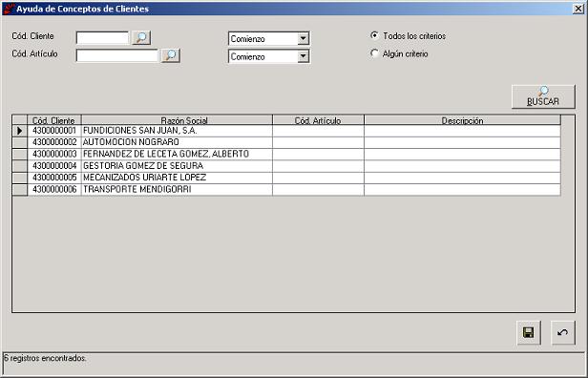Select the row indicator arrow of first record
The width and height of the screenshot is (588, 378).
click(19, 131)
